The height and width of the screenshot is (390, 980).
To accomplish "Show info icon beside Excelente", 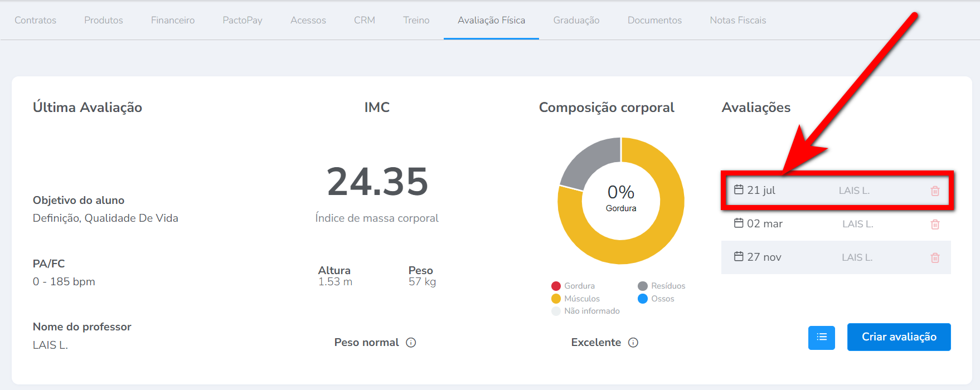I will [633, 343].
